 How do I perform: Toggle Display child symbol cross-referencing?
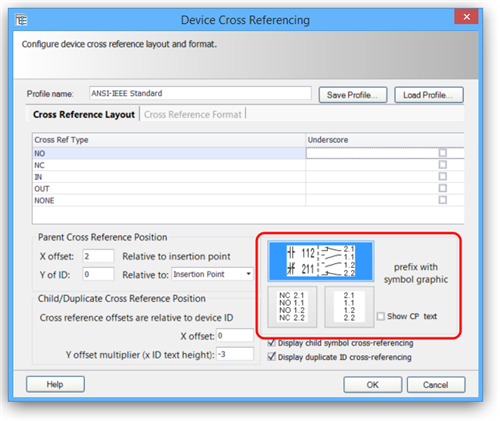point(272,343)
